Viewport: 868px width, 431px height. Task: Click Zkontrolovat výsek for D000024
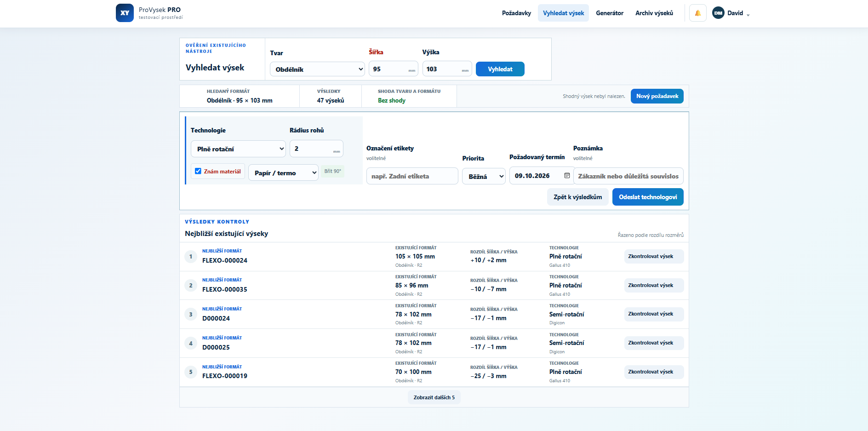pyautogui.click(x=654, y=314)
